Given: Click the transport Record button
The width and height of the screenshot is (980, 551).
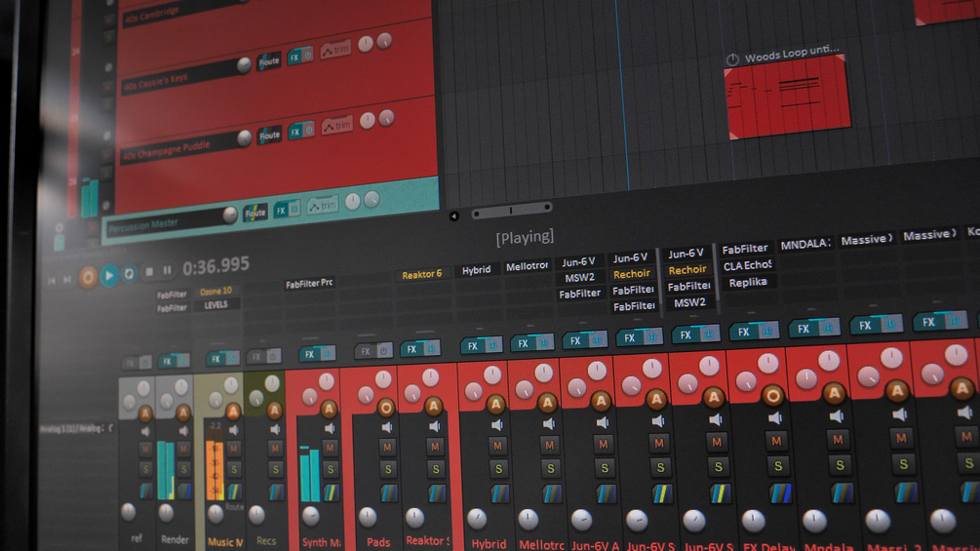Looking at the screenshot, I should click(x=88, y=277).
